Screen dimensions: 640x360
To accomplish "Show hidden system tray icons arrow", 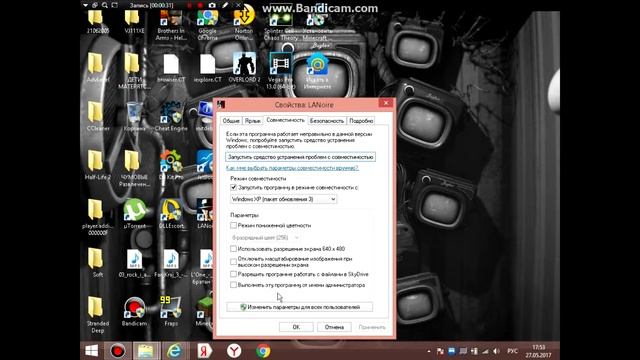I will [429, 351].
